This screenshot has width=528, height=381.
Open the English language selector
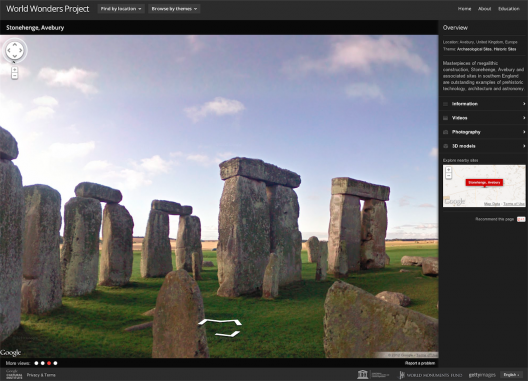coord(512,375)
